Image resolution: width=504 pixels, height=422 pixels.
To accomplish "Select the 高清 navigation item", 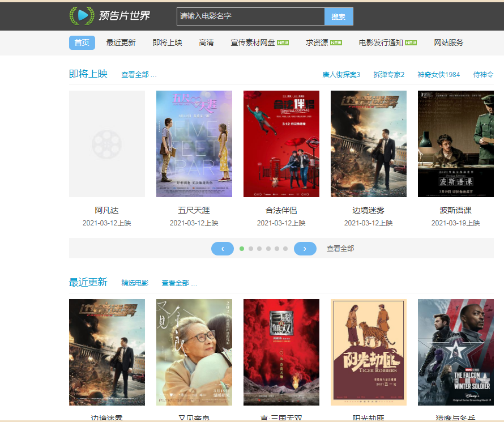I will pos(206,42).
